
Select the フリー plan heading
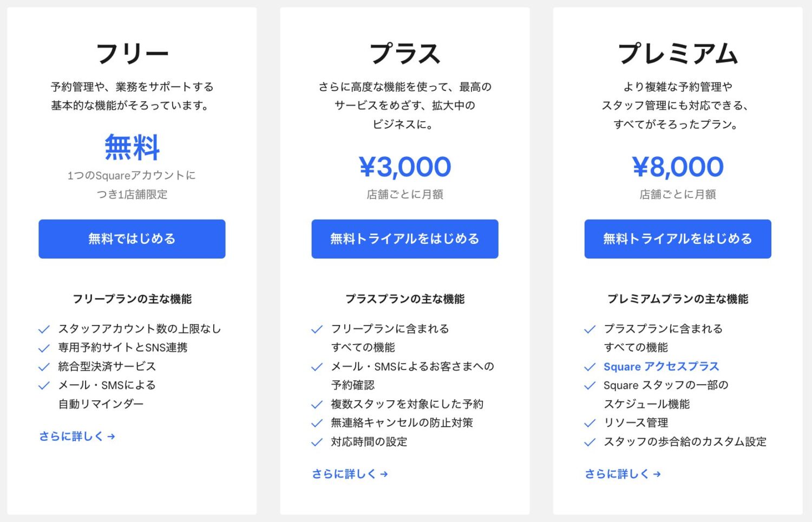(x=132, y=52)
